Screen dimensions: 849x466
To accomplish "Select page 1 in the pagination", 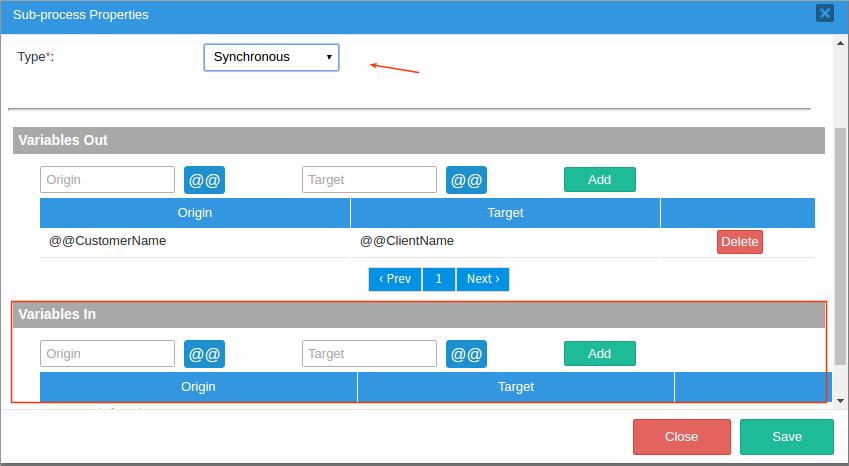I will tap(438, 279).
